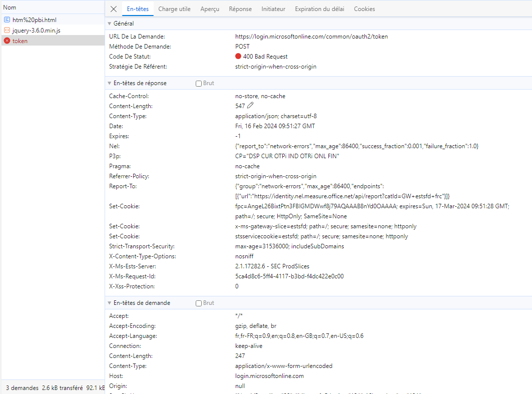Click the red status dot beside 400 Bad Request
The width and height of the screenshot is (532, 394).
click(x=238, y=57)
